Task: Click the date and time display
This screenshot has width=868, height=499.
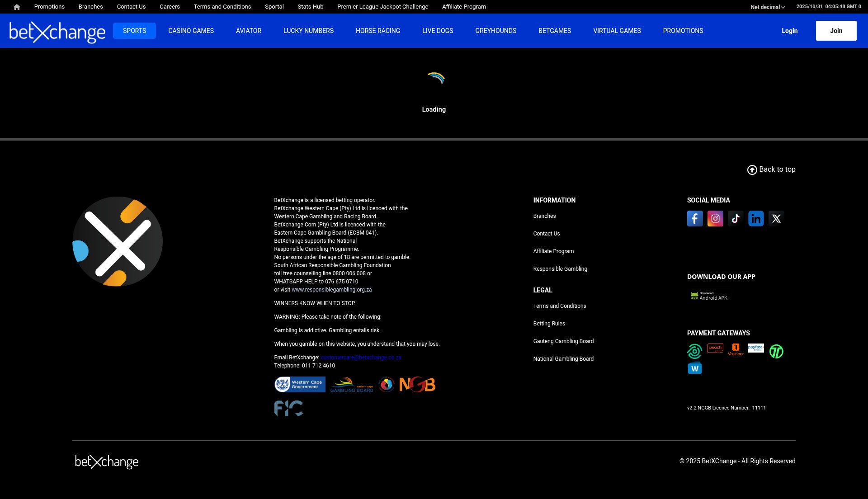Action: 828,7
